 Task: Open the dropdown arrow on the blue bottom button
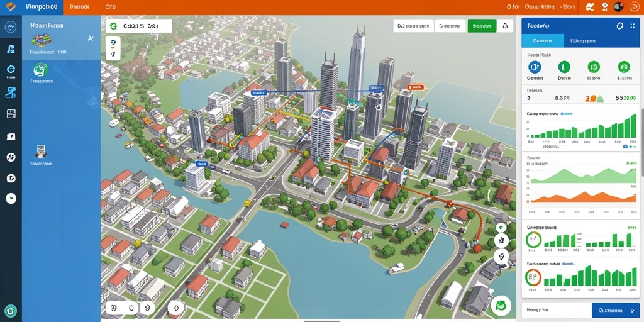tap(631, 311)
